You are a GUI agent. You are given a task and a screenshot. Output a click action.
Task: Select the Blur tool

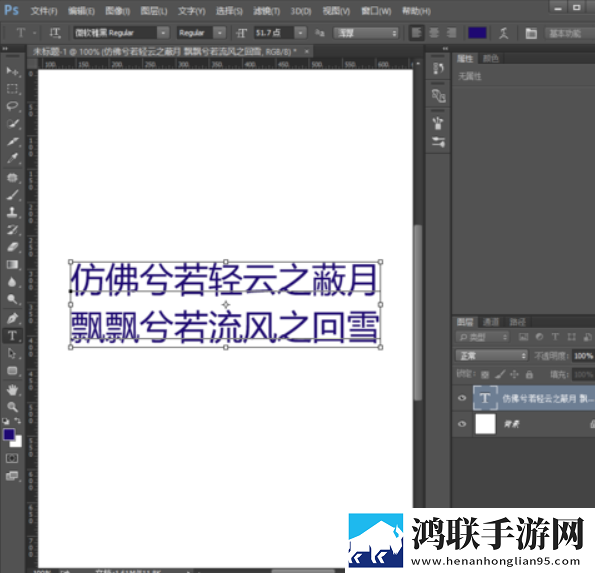[12, 282]
